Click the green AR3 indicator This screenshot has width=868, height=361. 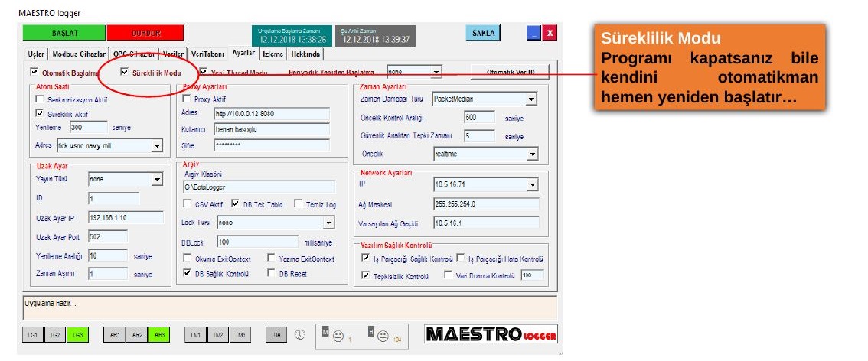click(x=159, y=335)
